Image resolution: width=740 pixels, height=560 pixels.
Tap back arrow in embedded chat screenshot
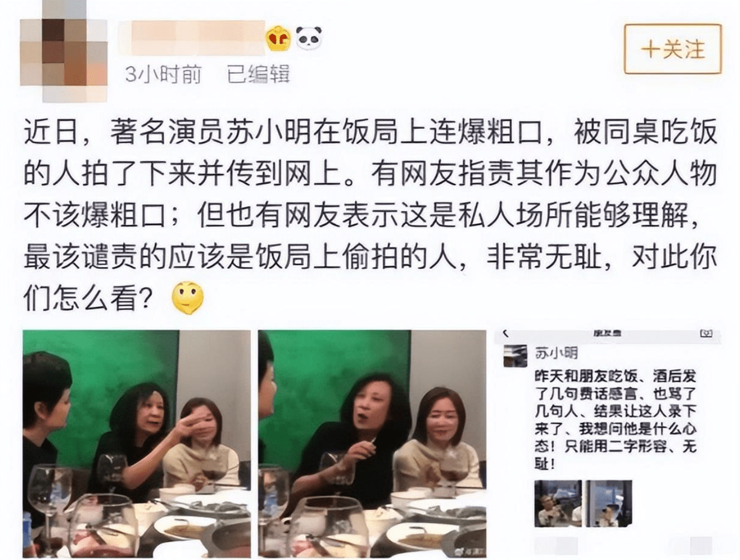pos(505,334)
